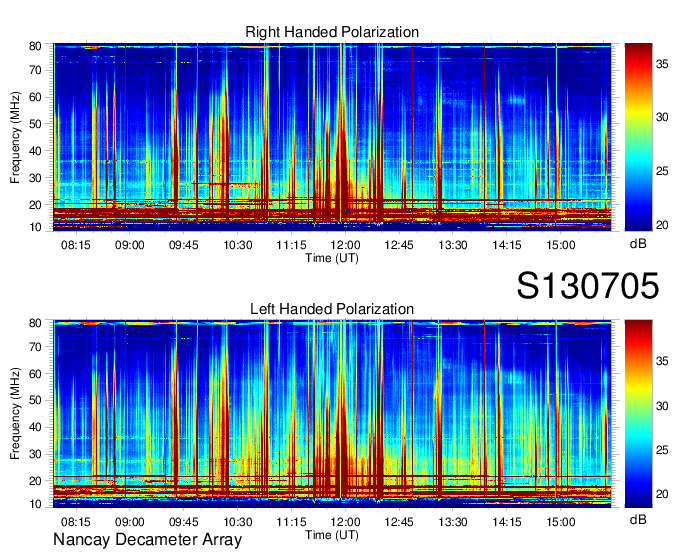Click the 70 MHz tick on Right Handed plot
The height and width of the screenshot is (552, 680).
coord(35,70)
